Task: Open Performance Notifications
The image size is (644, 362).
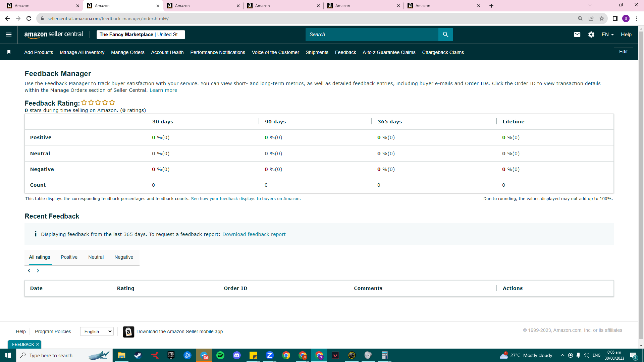Action: coord(218,52)
